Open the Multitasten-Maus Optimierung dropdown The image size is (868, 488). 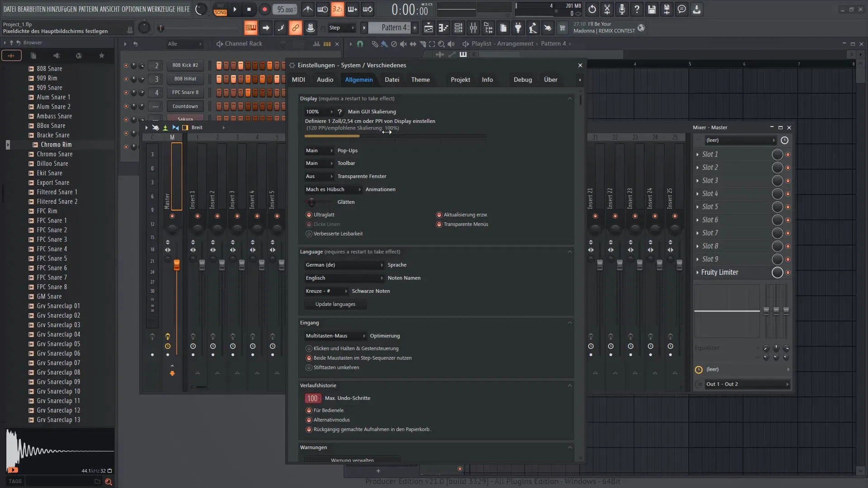coord(335,336)
